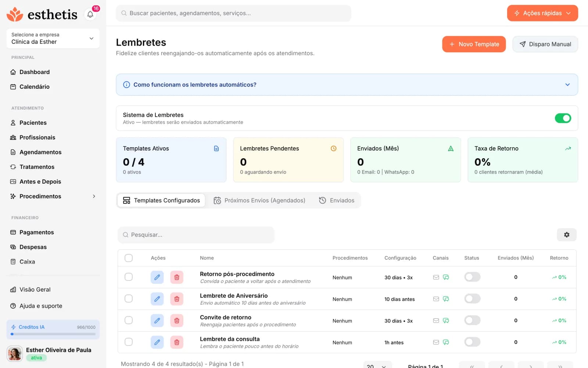Delete the Convite de retorno template
The image size is (588, 368).
(177, 321)
